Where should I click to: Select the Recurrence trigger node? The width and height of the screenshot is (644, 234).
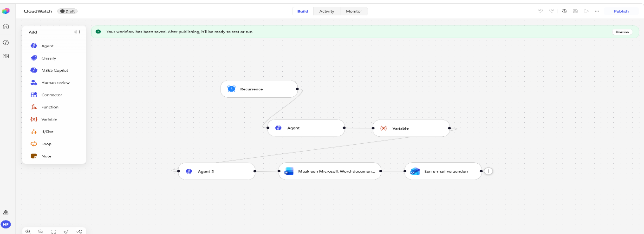(259, 89)
